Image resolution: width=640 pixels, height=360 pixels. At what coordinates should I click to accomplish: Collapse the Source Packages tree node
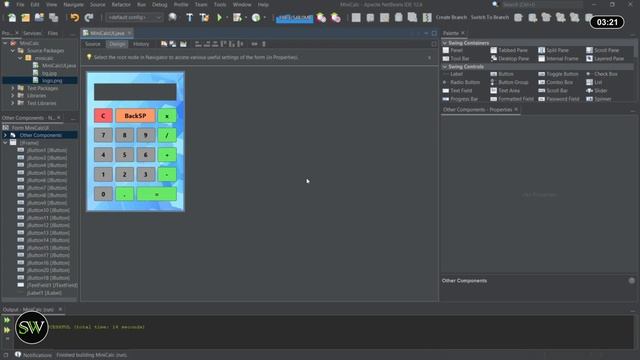point(13,51)
